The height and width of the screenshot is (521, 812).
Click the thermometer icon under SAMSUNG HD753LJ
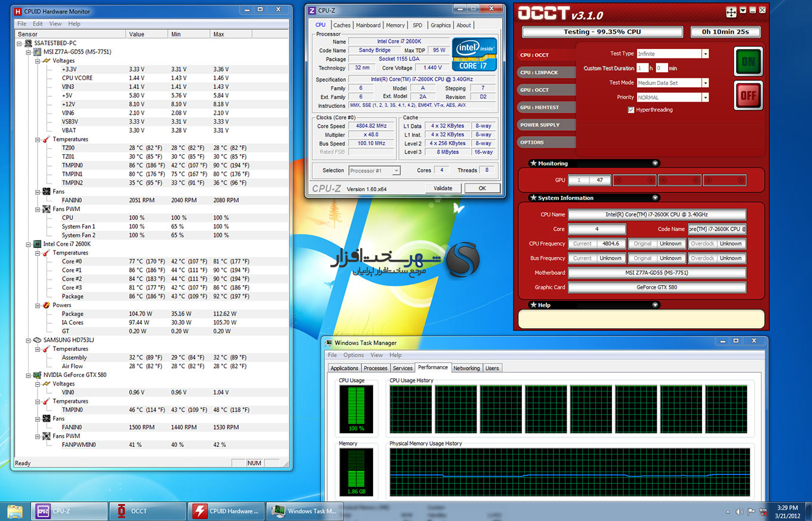pyautogui.click(x=46, y=349)
